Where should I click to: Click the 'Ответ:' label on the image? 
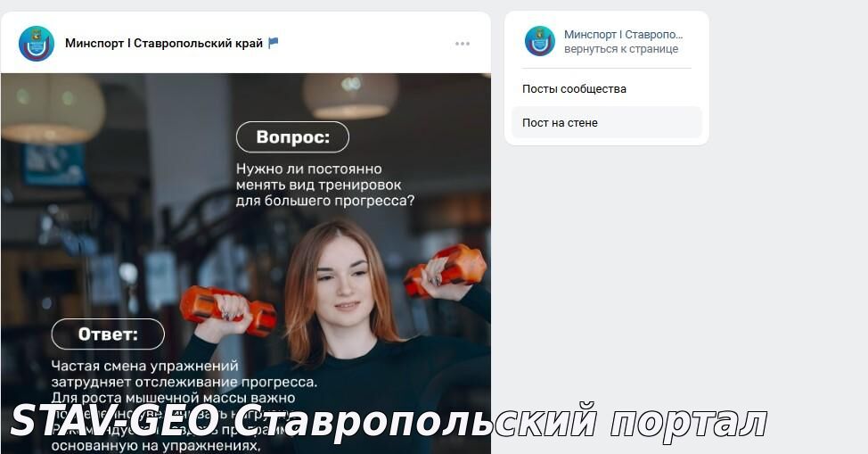[108, 334]
